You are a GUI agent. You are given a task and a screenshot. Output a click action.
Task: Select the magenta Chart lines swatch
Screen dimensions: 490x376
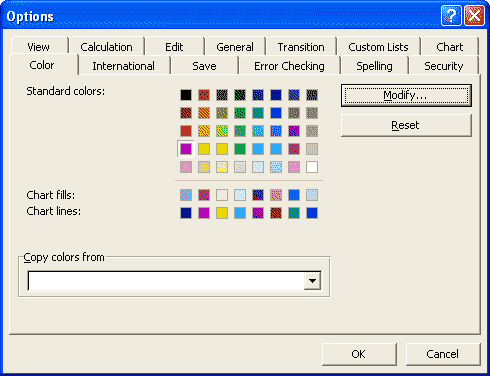[x=204, y=213]
